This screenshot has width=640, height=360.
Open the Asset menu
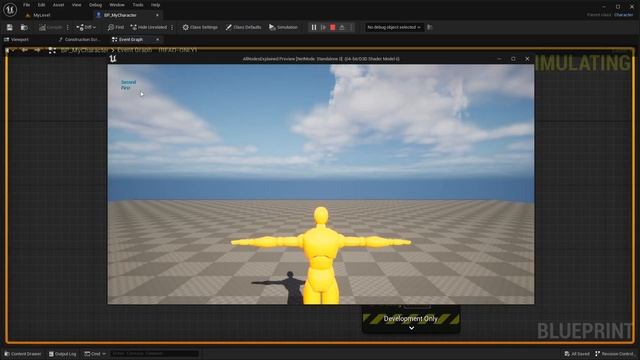[x=58, y=5]
